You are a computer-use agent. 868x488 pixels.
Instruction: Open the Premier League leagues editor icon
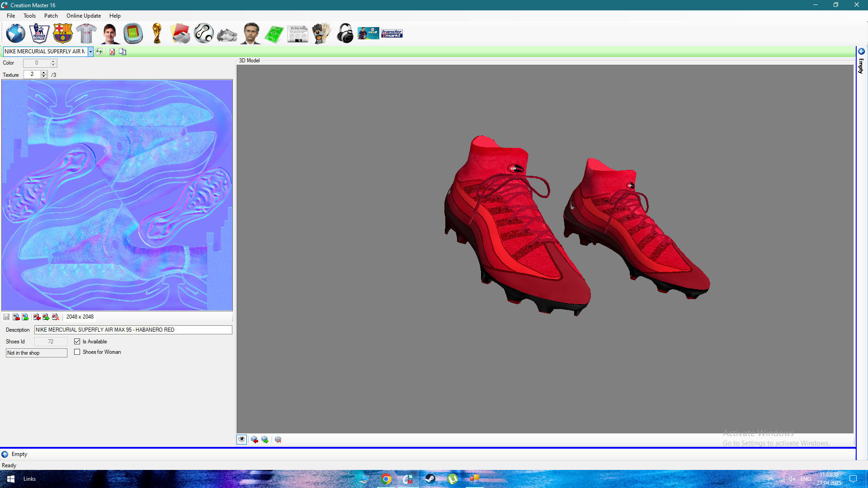(x=39, y=33)
